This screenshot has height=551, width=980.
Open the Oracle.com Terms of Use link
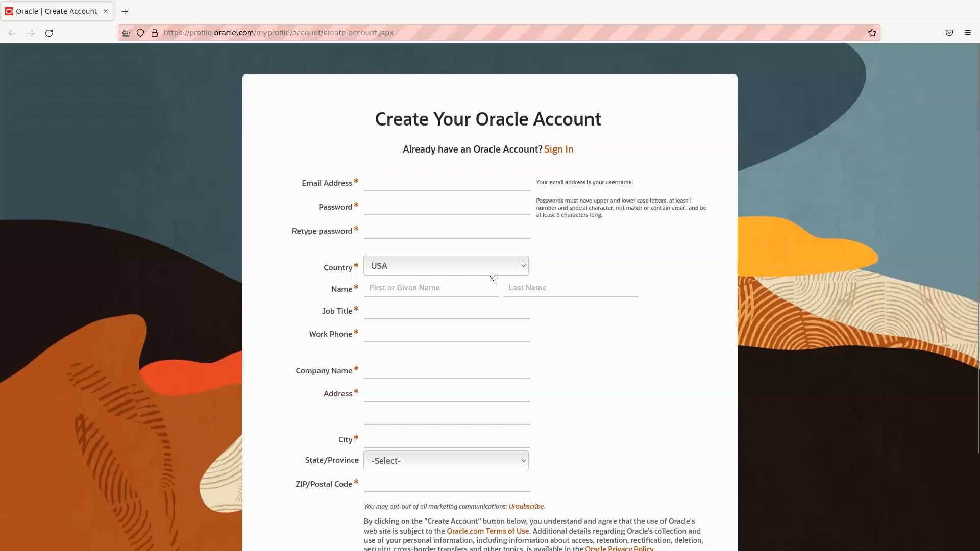click(x=487, y=531)
